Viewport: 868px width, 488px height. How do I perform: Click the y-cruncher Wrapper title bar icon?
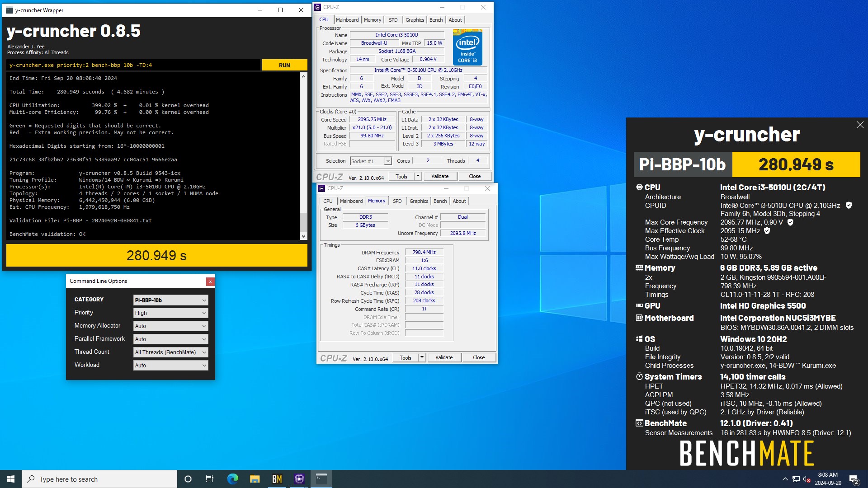[9, 10]
